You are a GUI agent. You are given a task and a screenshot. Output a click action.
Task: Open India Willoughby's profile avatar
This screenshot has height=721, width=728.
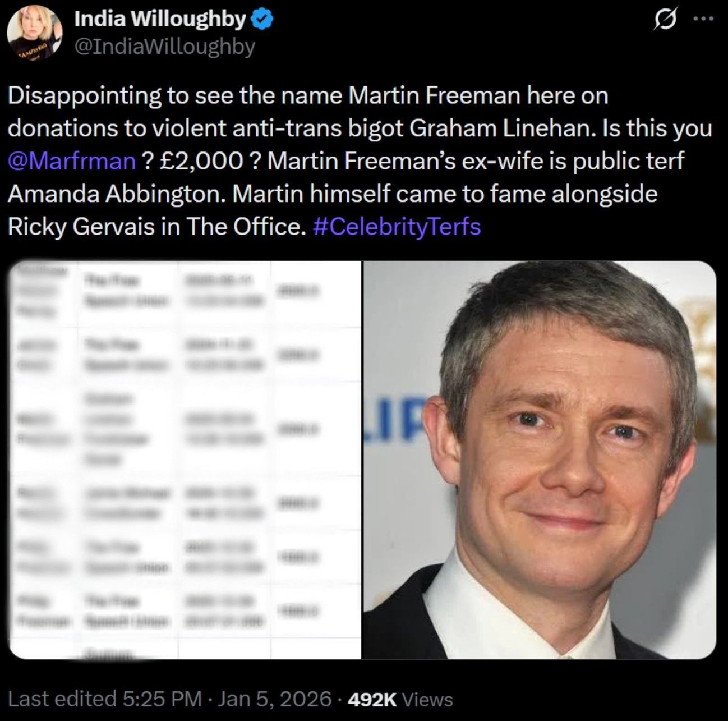pos(34,34)
